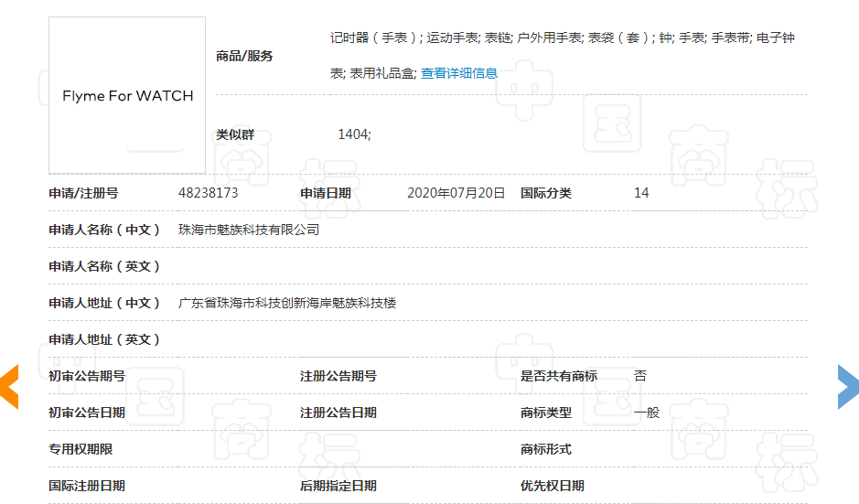Click the 初审公告期号 label
The image size is (859, 504).
click(x=87, y=376)
